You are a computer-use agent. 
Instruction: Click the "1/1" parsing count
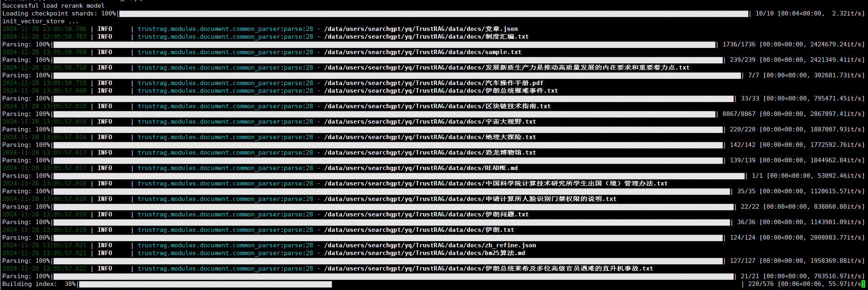(x=757, y=176)
